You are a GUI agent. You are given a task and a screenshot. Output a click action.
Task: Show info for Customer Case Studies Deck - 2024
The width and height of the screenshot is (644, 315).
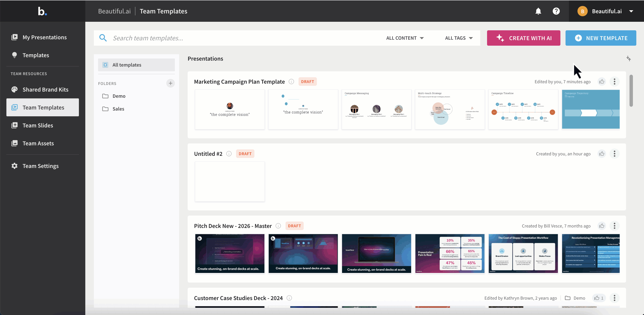pyautogui.click(x=289, y=298)
